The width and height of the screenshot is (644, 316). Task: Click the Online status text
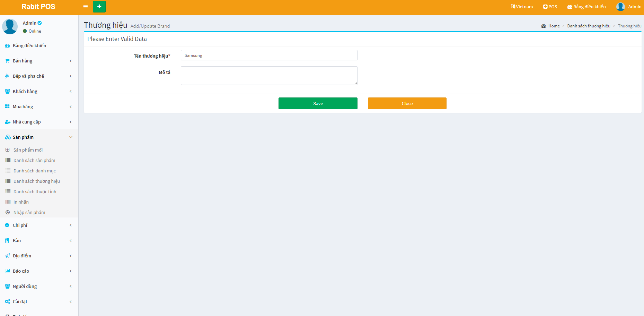point(35,31)
